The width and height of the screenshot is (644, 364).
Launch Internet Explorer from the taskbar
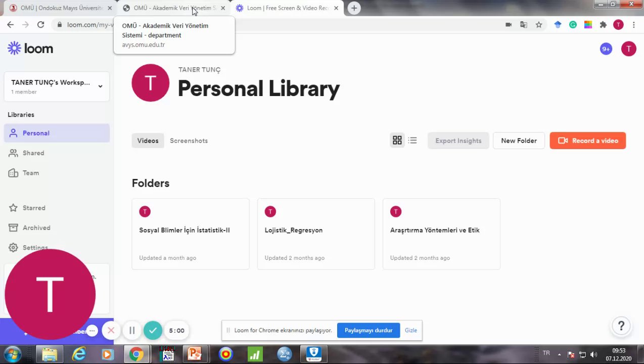pyautogui.click(x=79, y=354)
